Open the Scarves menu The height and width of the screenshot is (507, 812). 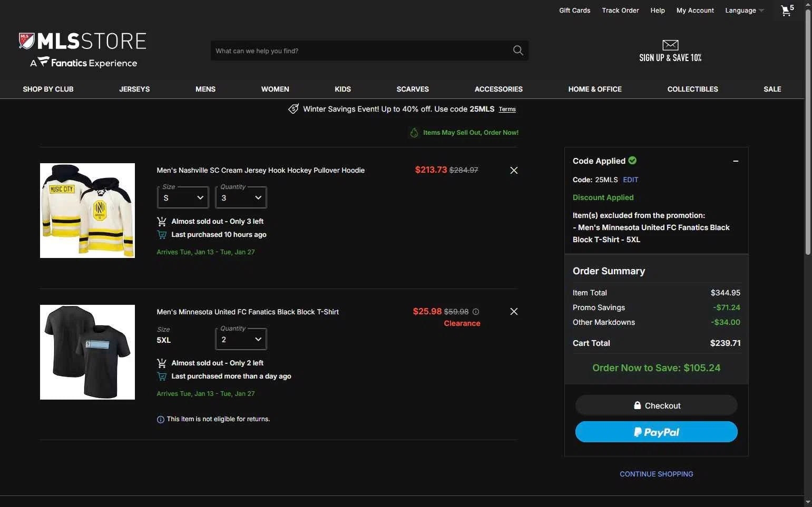point(413,89)
